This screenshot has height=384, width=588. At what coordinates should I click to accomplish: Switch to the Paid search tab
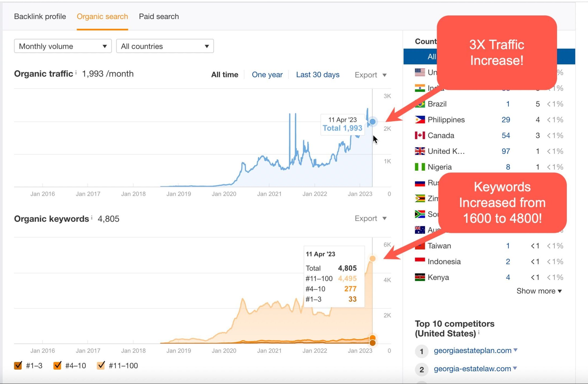coord(158,16)
